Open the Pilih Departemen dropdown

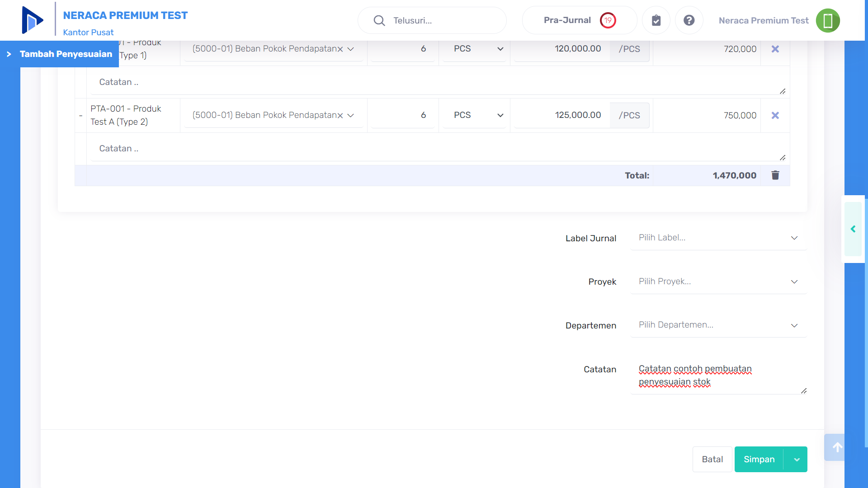pos(718,325)
